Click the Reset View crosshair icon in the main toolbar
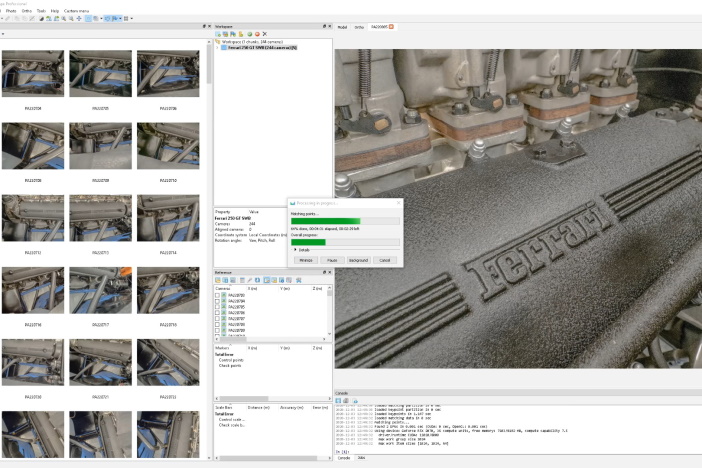 click(x=79, y=19)
